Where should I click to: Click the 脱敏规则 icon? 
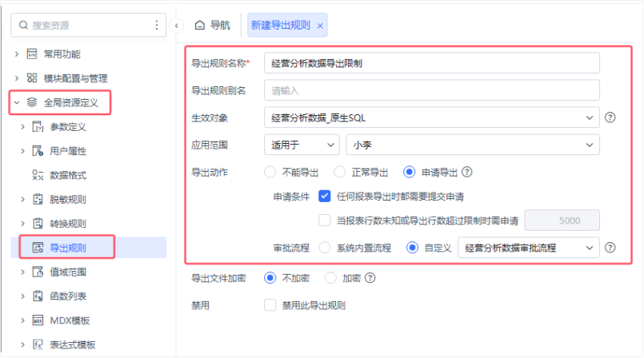pyautogui.click(x=38, y=199)
